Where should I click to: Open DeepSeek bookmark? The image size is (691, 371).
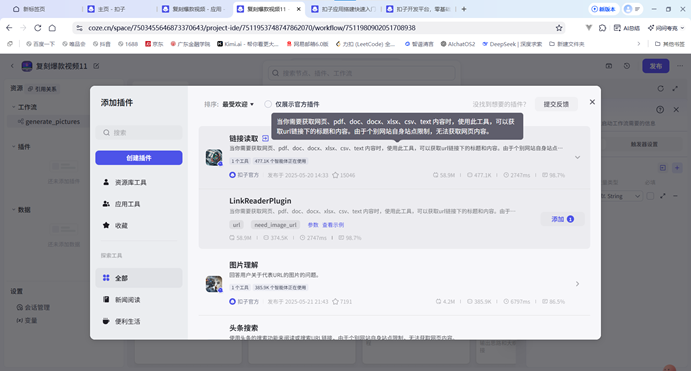512,44
